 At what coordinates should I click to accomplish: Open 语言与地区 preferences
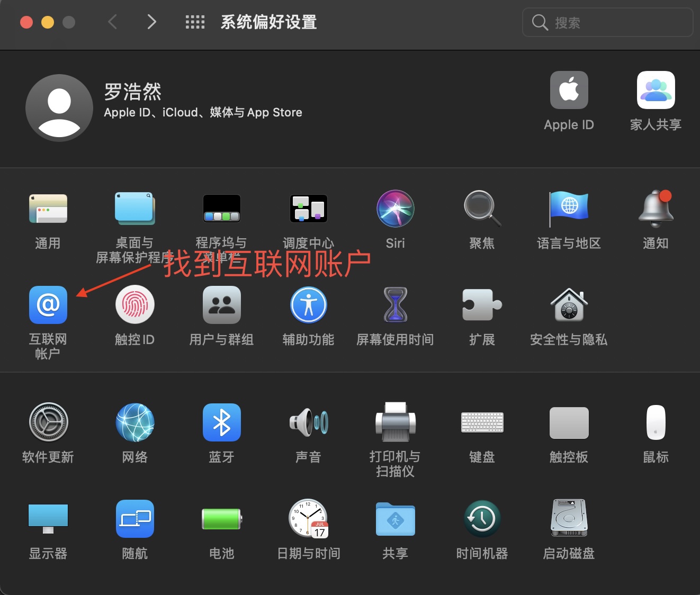tap(569, 209)
